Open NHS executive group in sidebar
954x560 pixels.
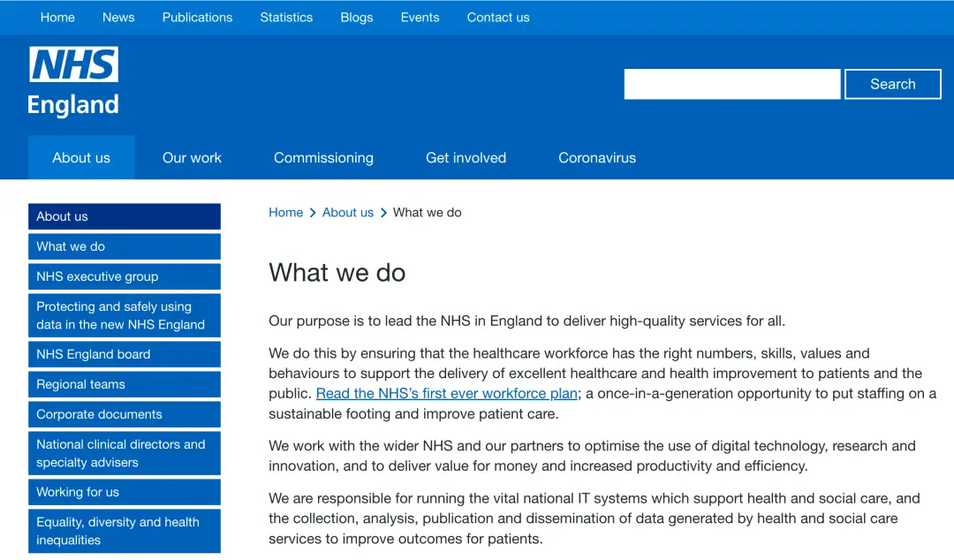125,276
